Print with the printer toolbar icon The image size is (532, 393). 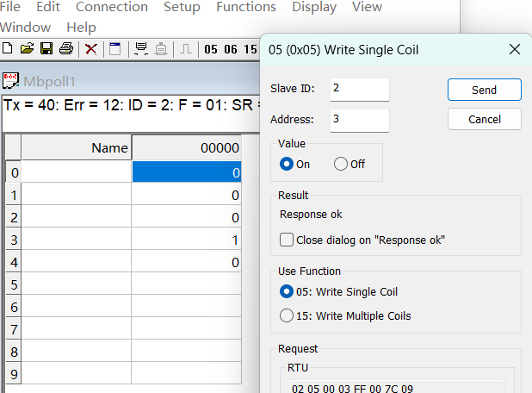click(x=66, y=49)
